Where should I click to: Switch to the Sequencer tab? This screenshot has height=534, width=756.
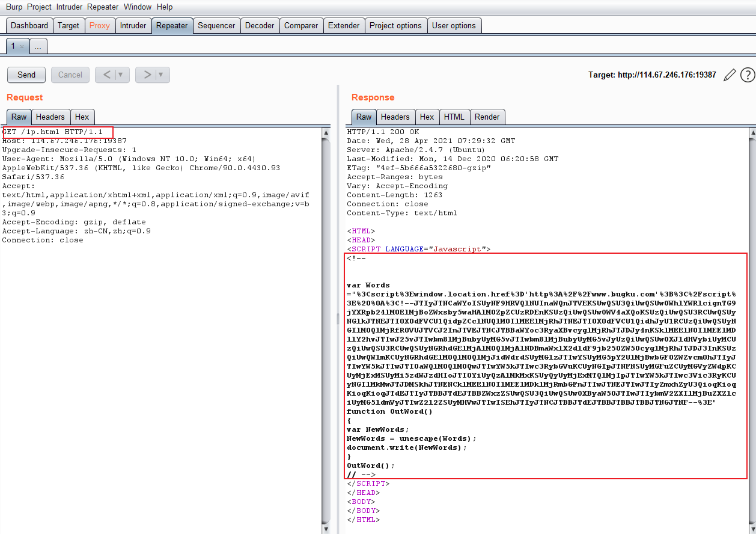216,25
